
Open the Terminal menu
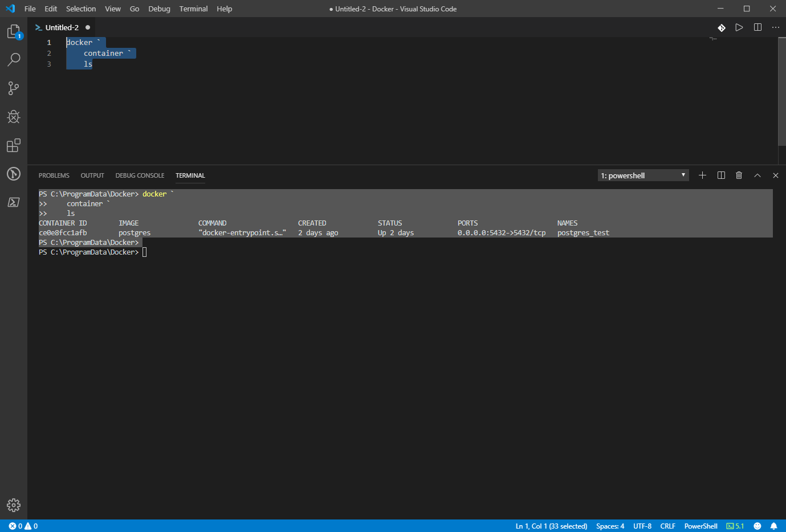pos(193,9)
